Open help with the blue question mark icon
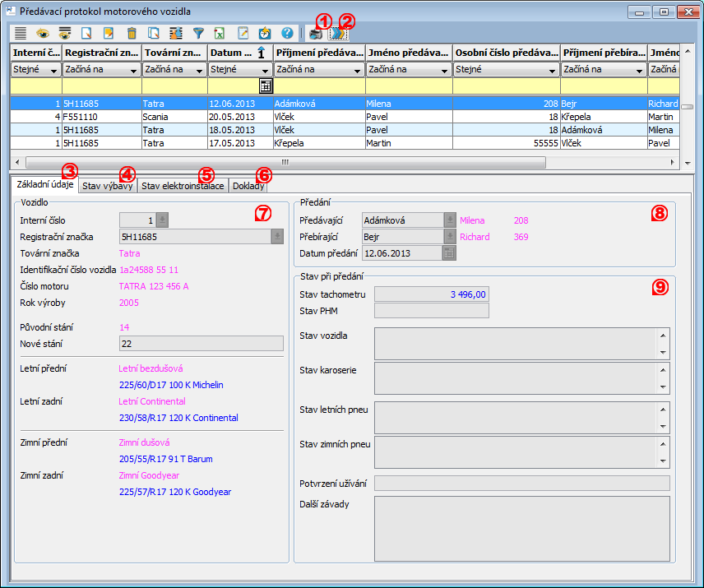This screenshot has height=588, width=704. click(287, 34)
